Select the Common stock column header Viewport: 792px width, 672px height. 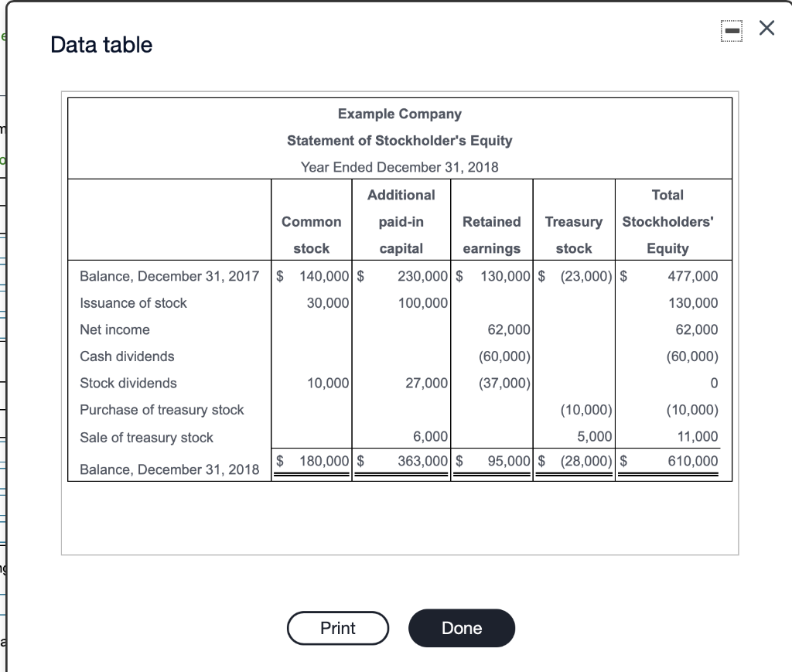pos(311,234)
